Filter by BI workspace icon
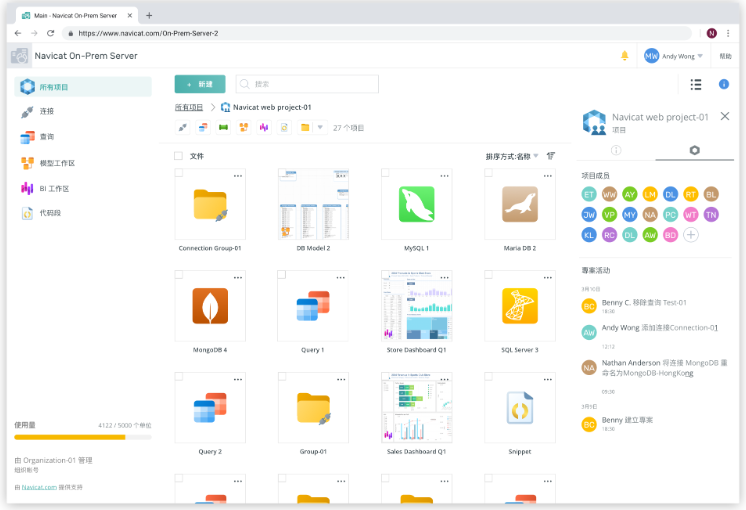The height and width of the screenshot is (510, 746). click(264, 128)
